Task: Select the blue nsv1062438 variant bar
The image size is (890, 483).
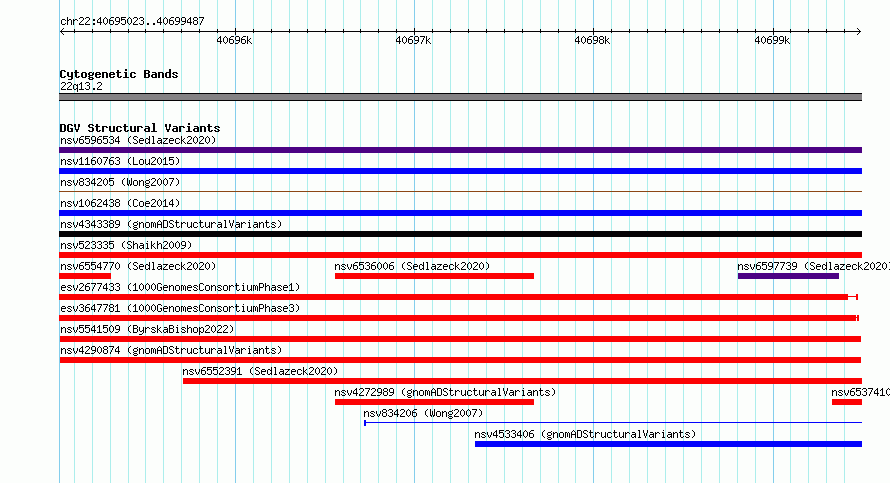Action: pos(460,213)
